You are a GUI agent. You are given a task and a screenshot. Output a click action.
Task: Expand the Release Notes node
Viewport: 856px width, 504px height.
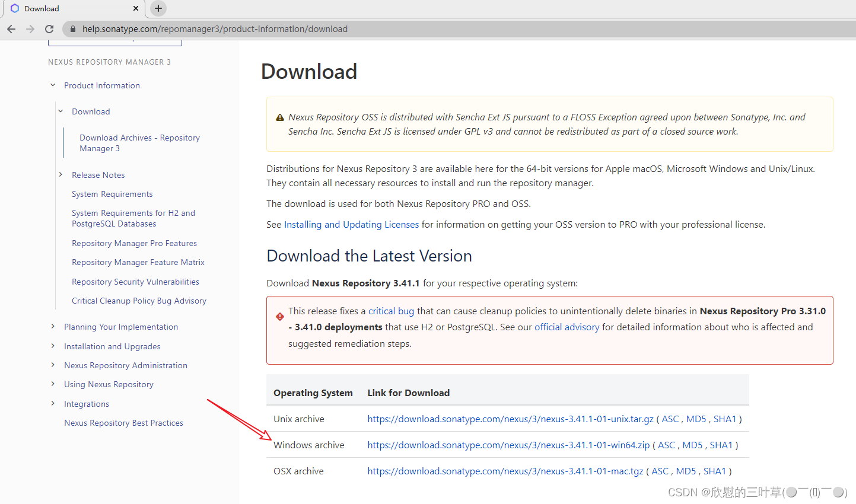pyautogui.click(x=61, y=175)
